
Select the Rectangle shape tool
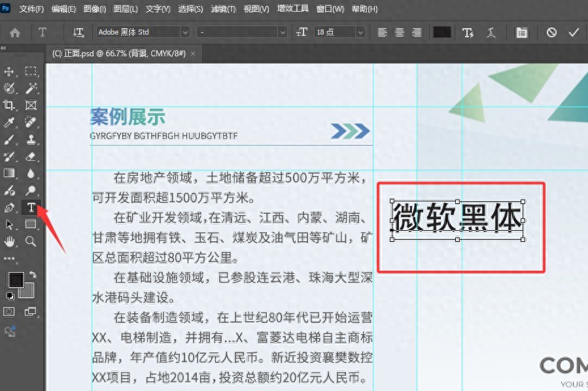[x=31, y=224]
